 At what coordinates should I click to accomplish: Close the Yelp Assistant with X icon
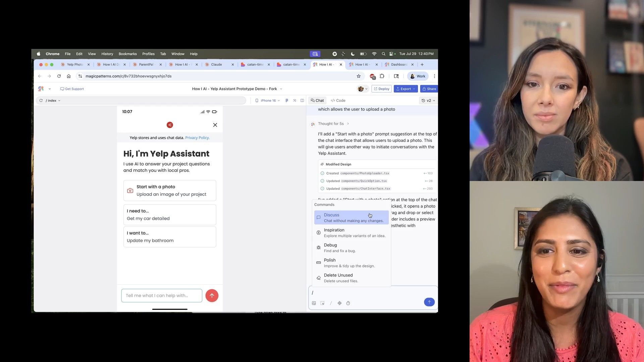[x=215, y=125]
